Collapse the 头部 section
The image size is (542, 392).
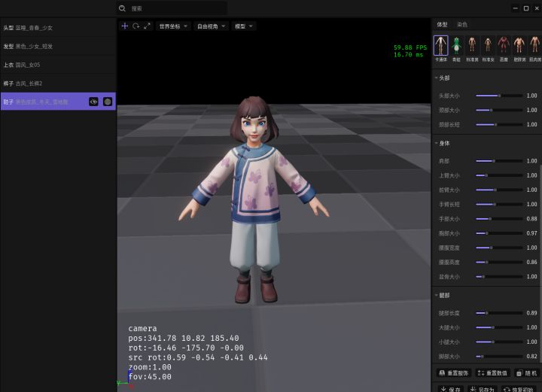[437, 78]
